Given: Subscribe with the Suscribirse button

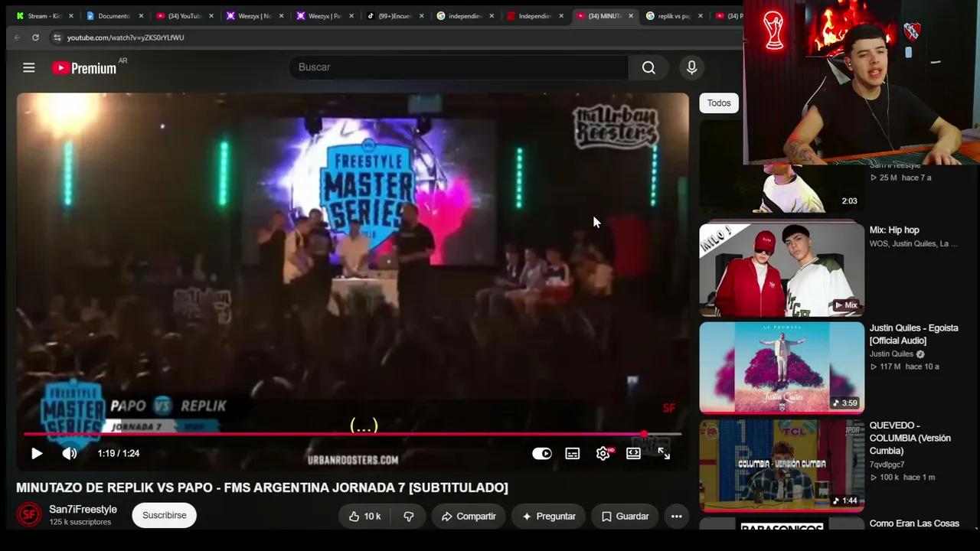Looking at the screenshot, I should (x=165, y=515).
